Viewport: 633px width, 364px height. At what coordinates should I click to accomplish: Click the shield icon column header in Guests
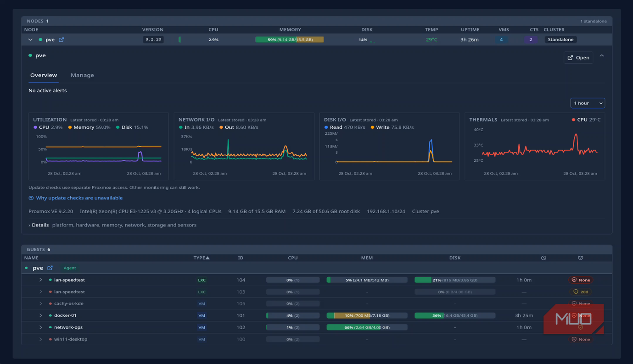pos(580,258)
